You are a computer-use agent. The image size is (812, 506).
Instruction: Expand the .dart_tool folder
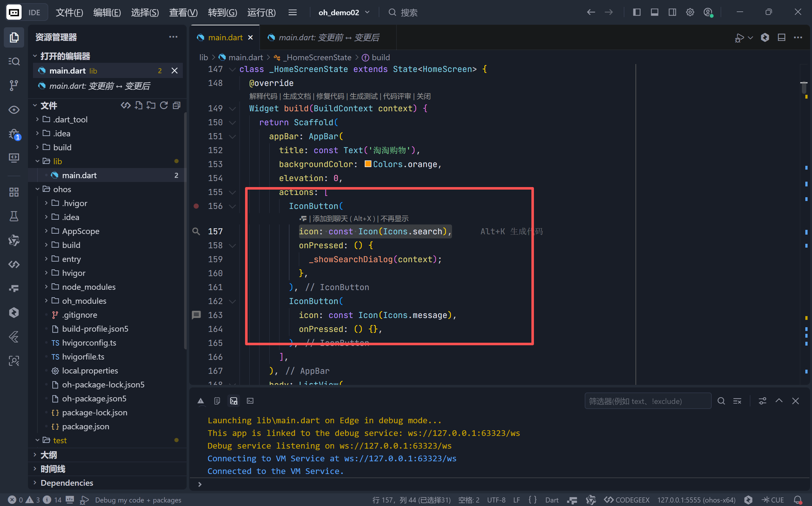[70, 120]
